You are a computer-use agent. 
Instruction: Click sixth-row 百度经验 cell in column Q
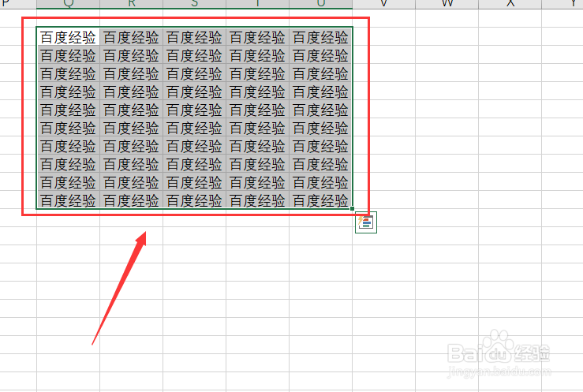pyautogui.click(x=69, y=128)
